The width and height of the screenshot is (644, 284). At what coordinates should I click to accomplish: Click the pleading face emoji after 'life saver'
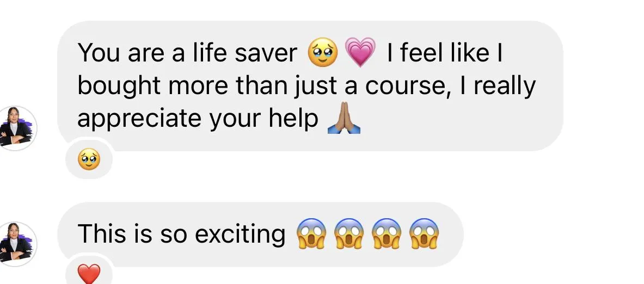[323, 53]
